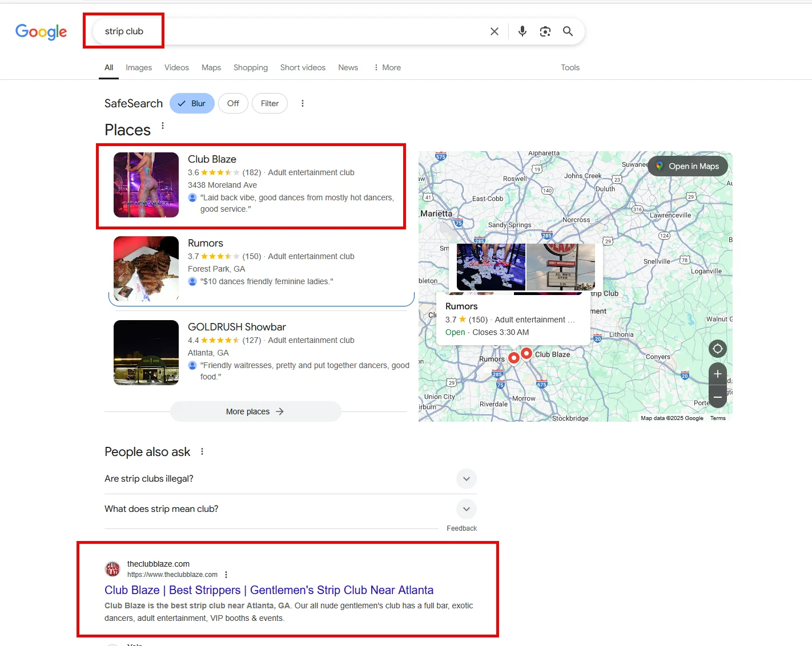Zoom out on the map

[718, 397]
